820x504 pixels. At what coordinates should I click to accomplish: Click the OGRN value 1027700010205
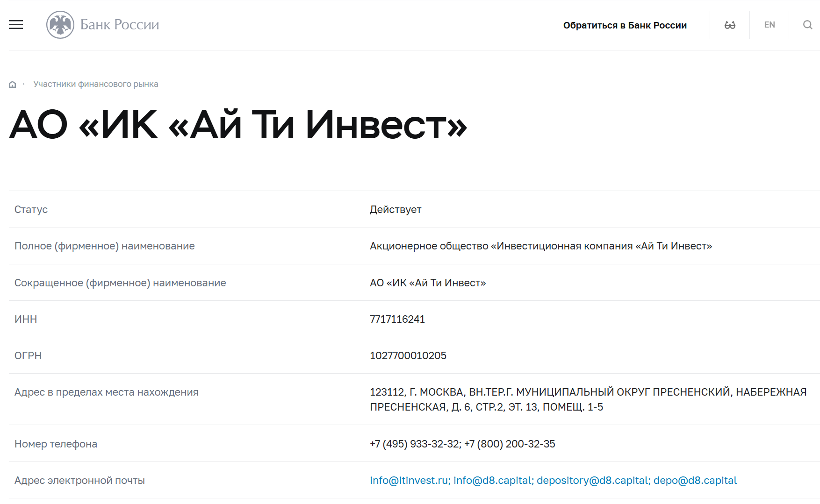click(408, 355)
